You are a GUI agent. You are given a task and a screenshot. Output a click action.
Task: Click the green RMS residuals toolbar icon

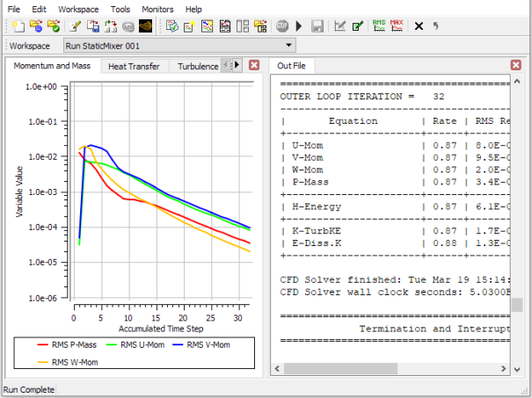[379, 26]
